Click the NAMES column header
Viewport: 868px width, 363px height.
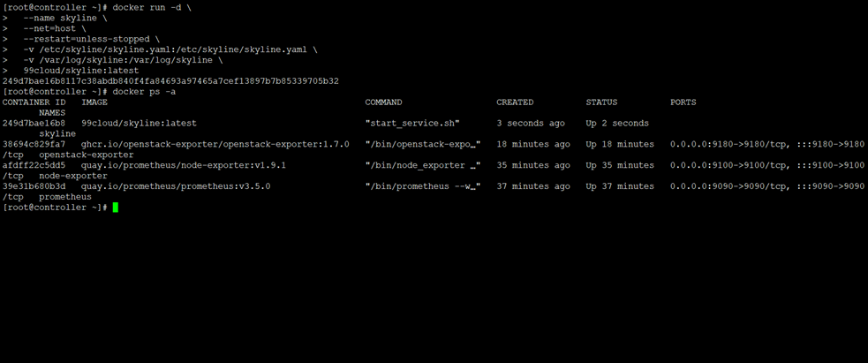coord(52,113)
